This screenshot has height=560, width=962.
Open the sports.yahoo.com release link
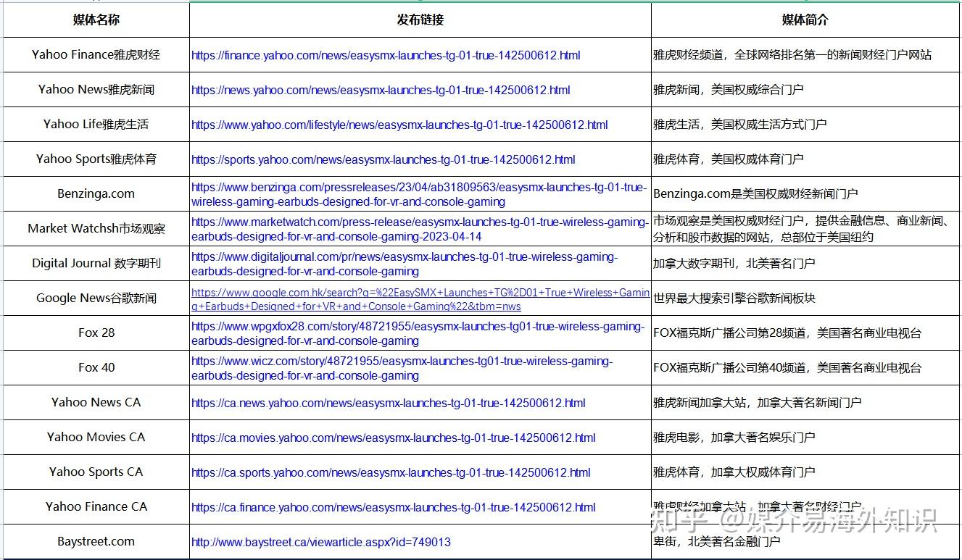(383, 159)
